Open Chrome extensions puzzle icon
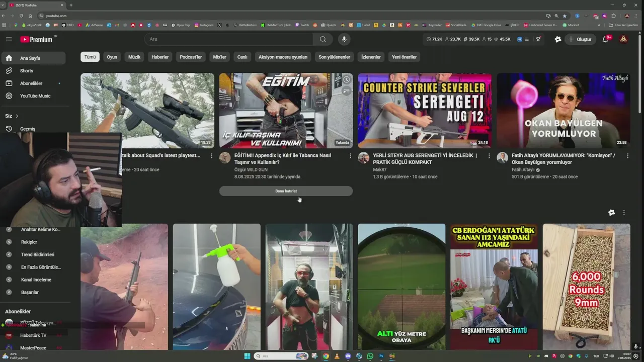 point(613,16)
